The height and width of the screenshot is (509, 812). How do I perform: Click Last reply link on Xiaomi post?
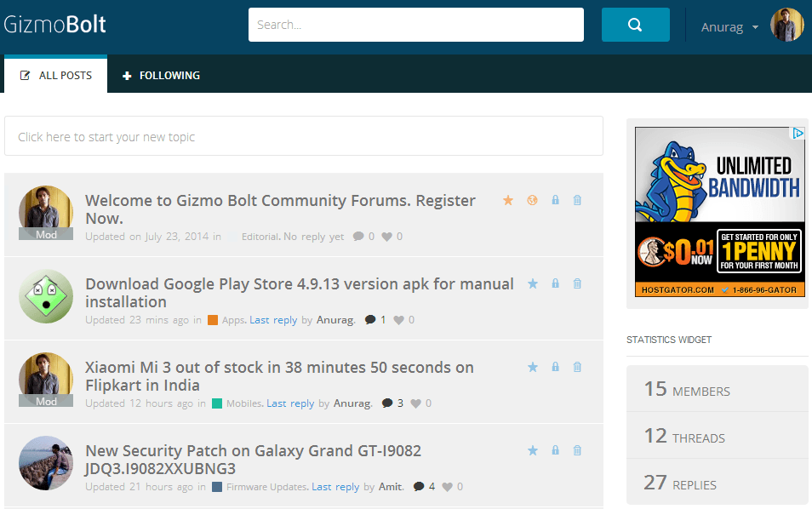(x=290, y=403)
